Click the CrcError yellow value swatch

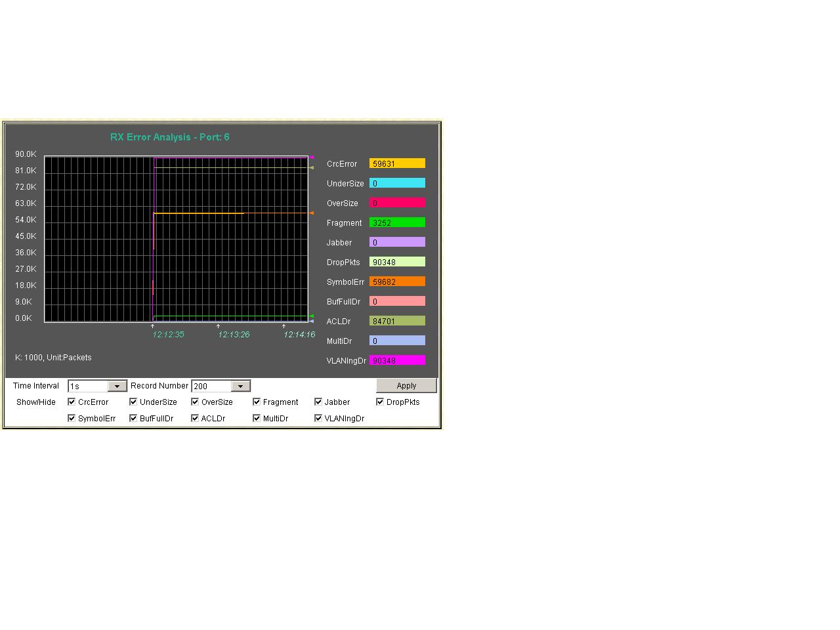[397, 163]
